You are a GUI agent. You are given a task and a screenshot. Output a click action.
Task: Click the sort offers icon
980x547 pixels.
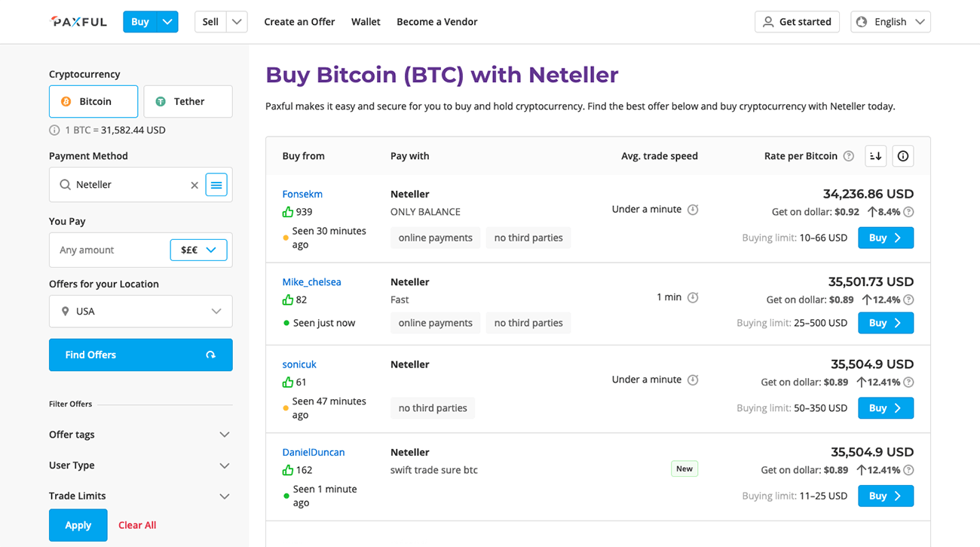(875, 156)
